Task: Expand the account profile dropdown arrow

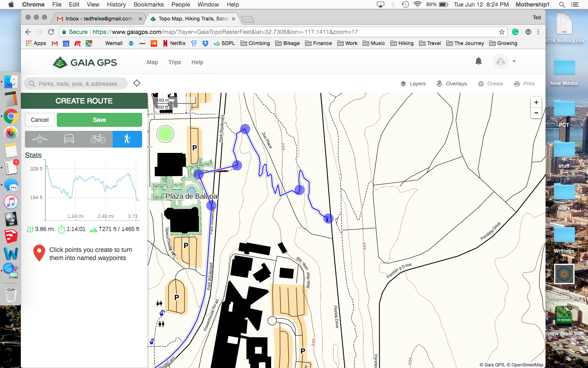Action: tap(514, 61)
